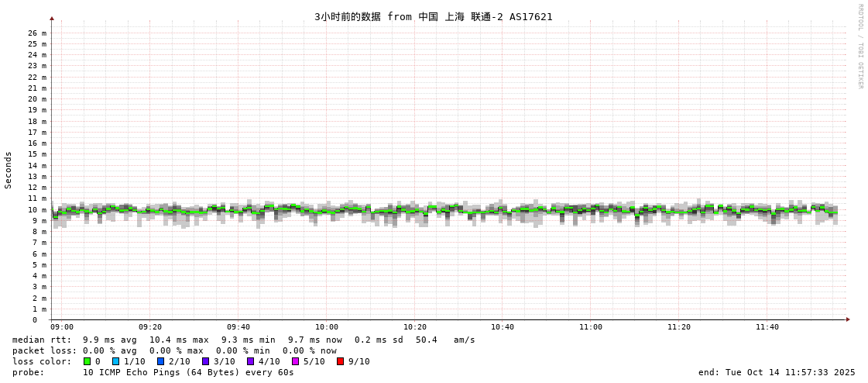The image size is (868, 383).
Task: Click the green loss color swatch for 0
Action: tap(87, 361)
